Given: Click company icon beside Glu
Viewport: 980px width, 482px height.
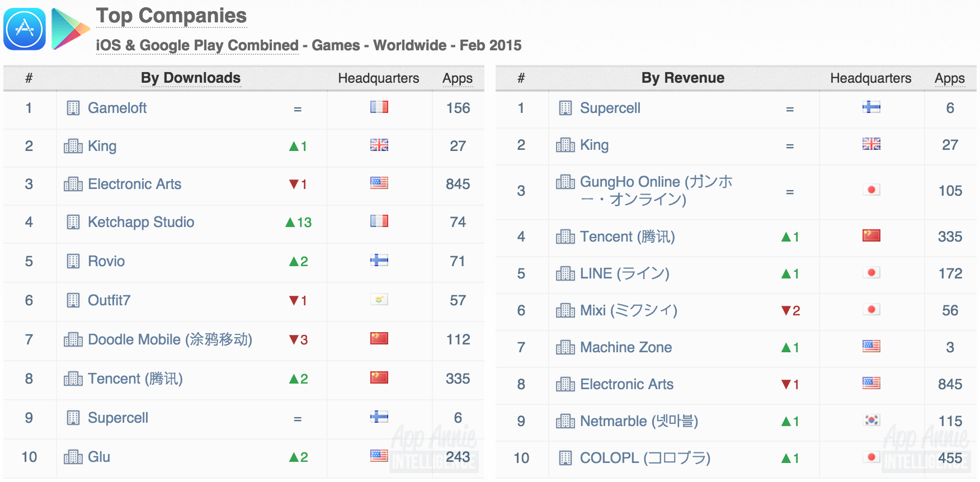Looking at the screenshot, I should coord(73,457).
